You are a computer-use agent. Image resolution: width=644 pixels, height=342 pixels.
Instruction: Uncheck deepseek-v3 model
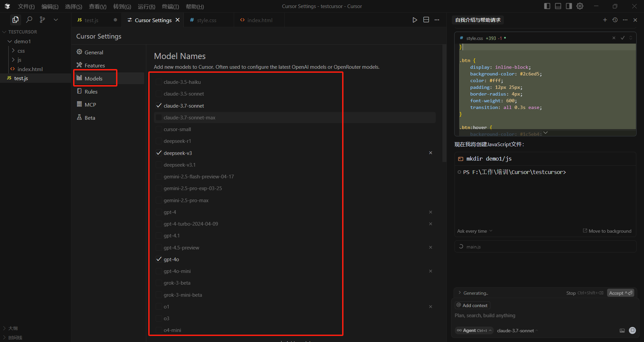point(159,153)
